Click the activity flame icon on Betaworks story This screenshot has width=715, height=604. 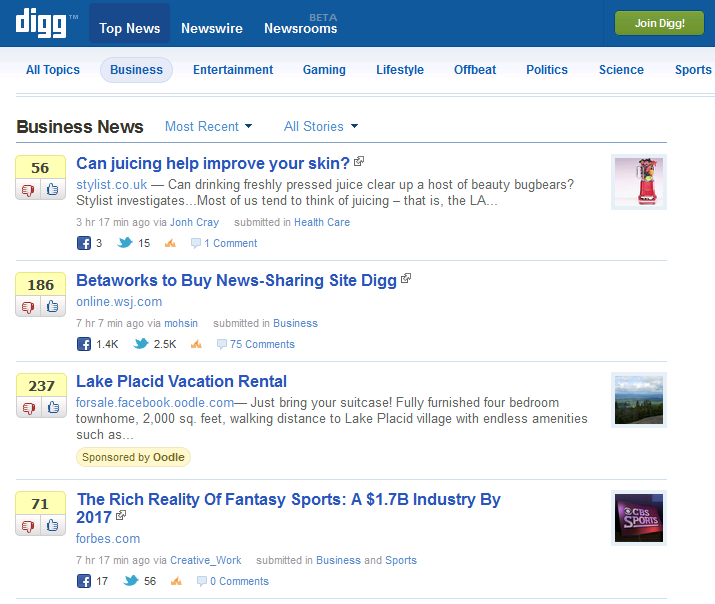(x=196, y=344)
